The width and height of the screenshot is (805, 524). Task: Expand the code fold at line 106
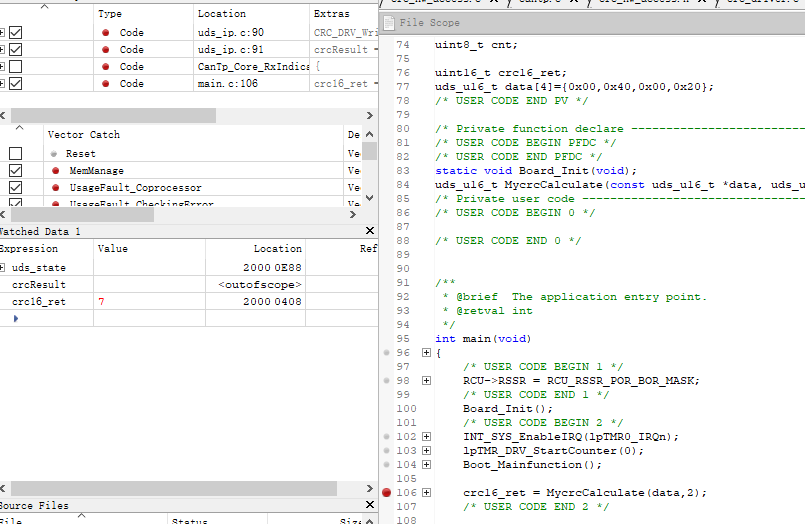tap(426, 492)
